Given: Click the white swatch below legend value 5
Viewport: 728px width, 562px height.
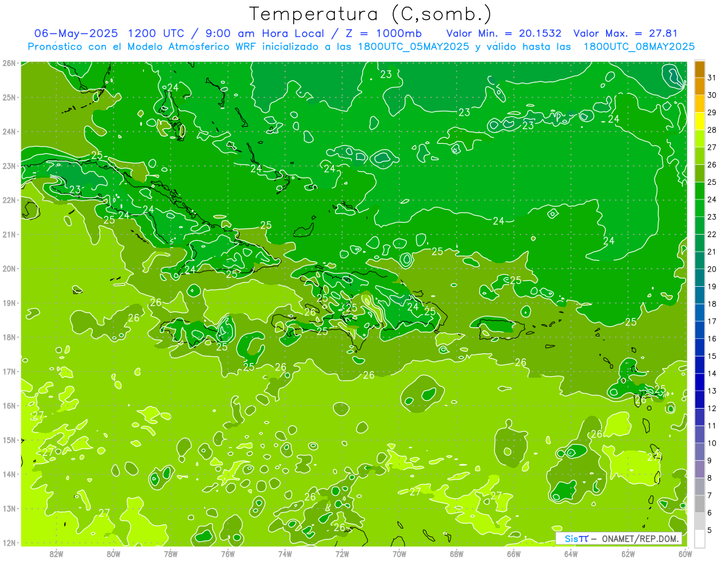Looking at the screenshot, I should click(x=699, y=538).
